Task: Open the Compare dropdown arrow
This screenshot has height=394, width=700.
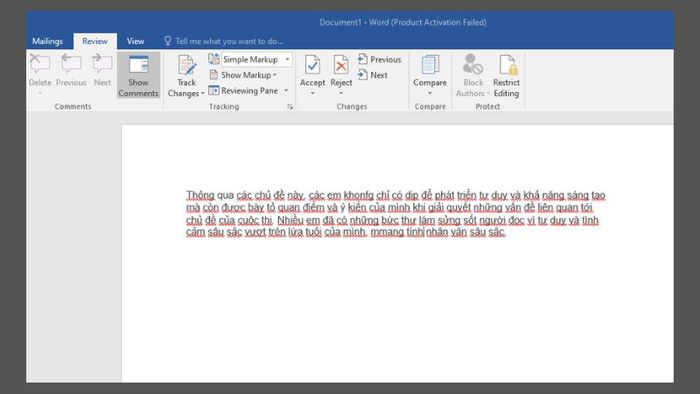Action: [430, 93]
